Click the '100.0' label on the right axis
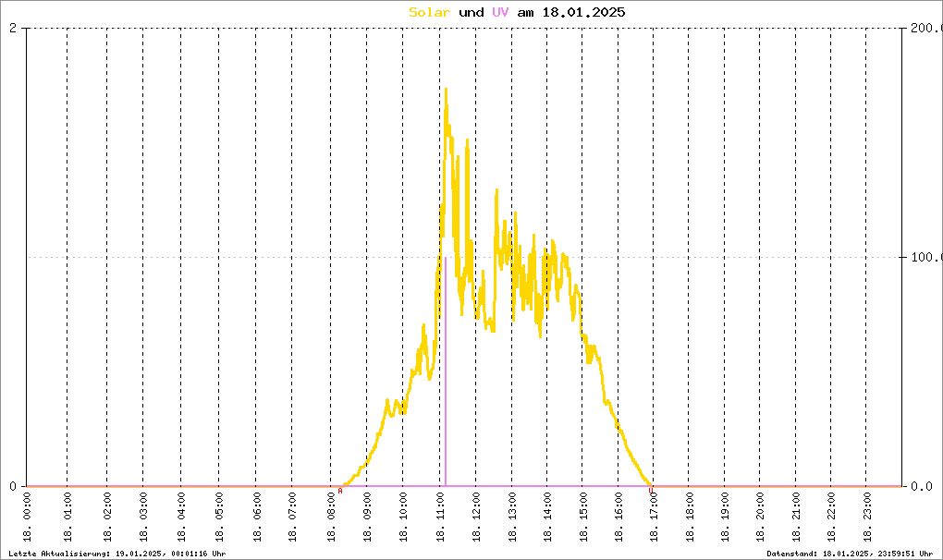 click(x=926, y=257)
